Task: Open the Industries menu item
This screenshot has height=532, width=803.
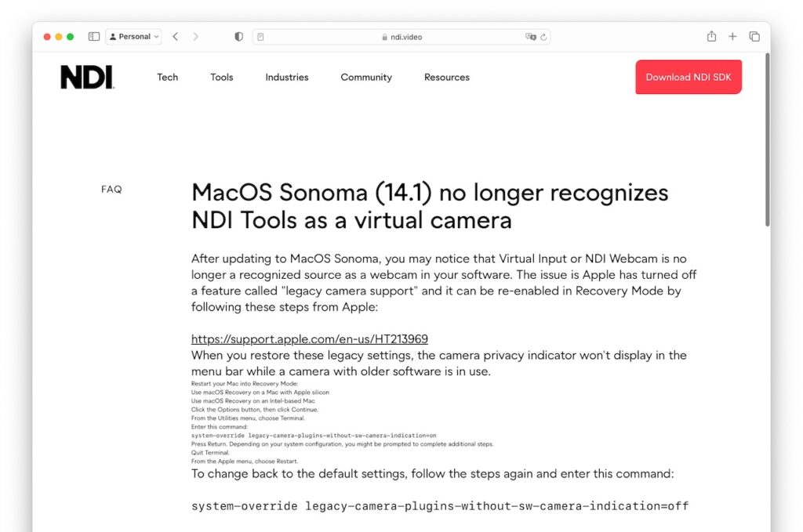Action: click(x=286, y=77)
